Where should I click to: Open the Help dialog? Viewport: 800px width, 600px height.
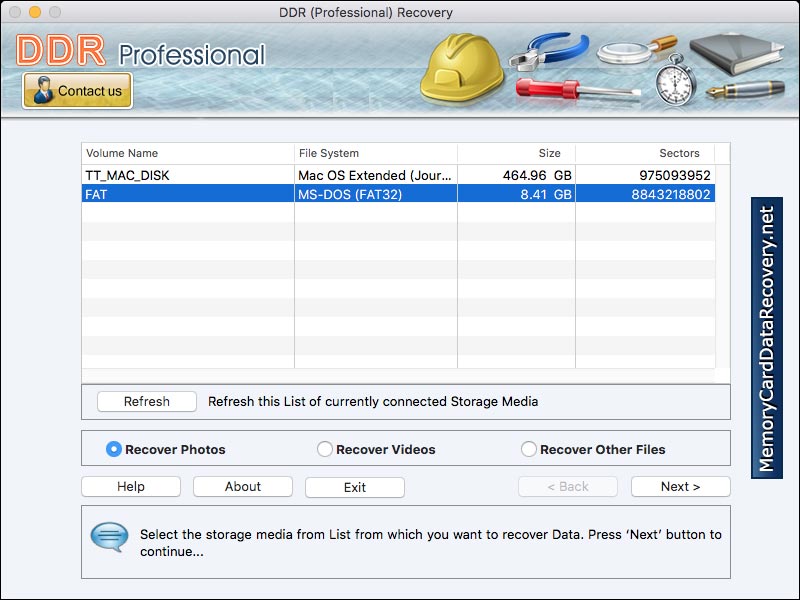click(130, 486)
